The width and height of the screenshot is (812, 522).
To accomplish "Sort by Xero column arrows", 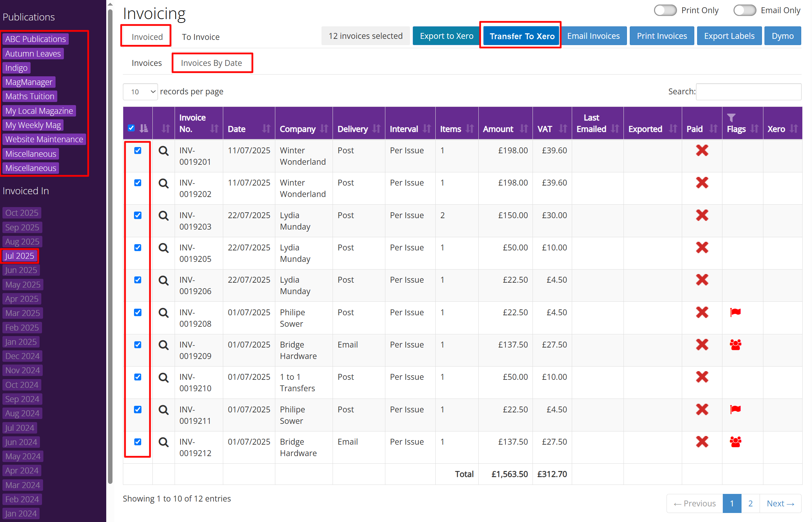I will (x=794, y=129).
